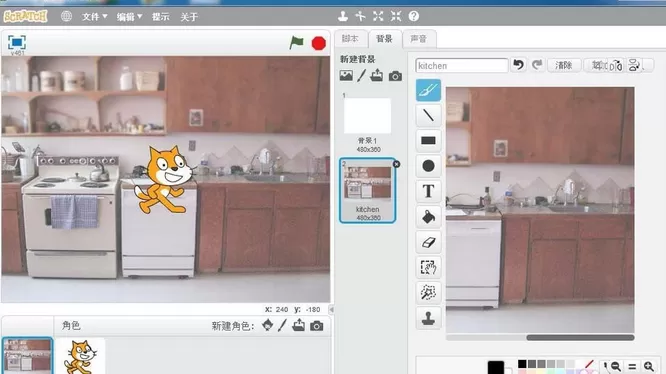This screenshot has height=374, width=666.
Task: Select the Rectangle tool
Action: [428, 141]
